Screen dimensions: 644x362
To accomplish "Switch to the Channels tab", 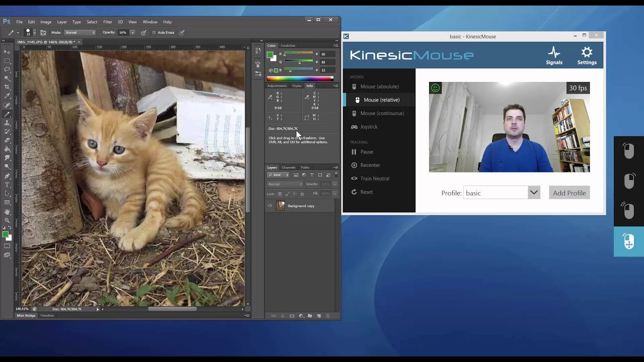I will coord(288,167).
